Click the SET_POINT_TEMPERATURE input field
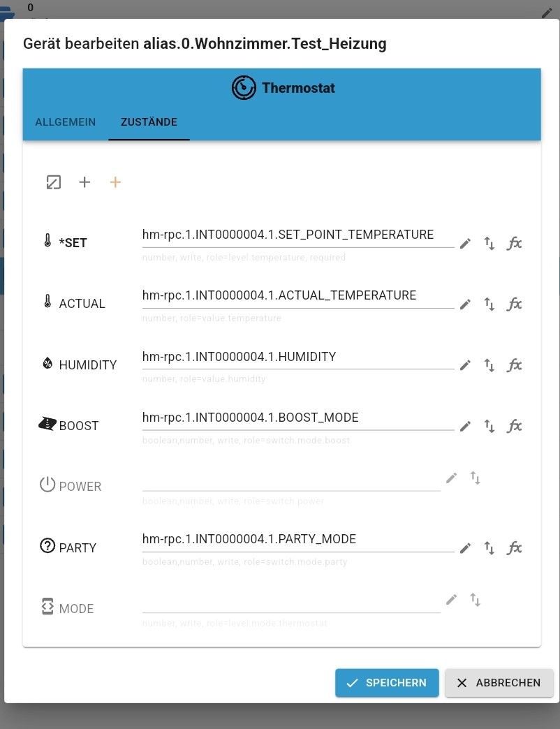Image resolution: width=560 pixels, height=729 pixels. [297, 235]
